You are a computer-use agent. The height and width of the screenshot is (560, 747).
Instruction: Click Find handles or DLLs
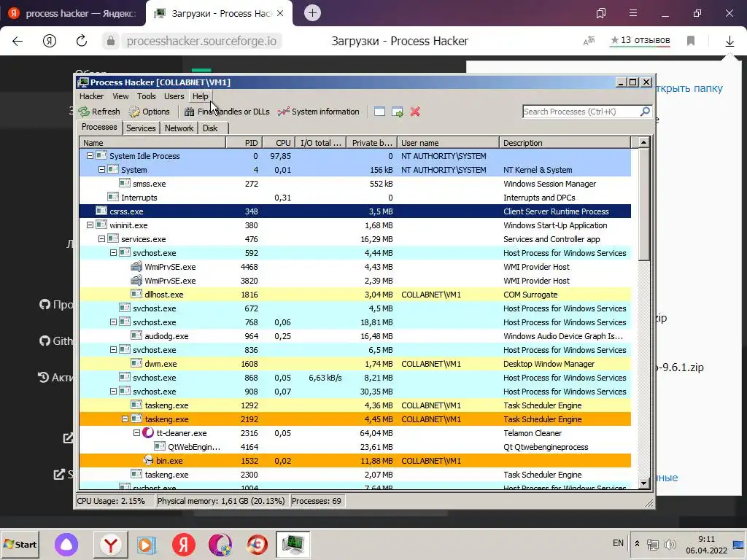click(x=227, y=112)
